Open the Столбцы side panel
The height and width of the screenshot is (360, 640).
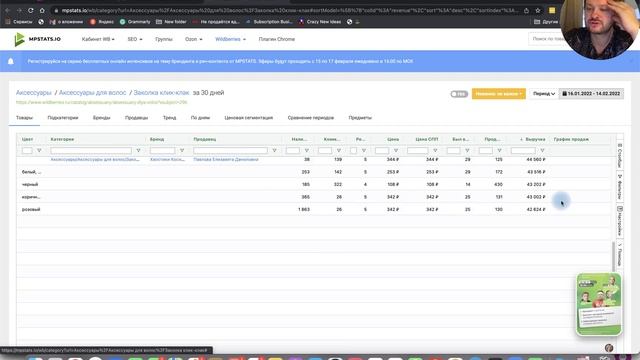pos(620,155)
